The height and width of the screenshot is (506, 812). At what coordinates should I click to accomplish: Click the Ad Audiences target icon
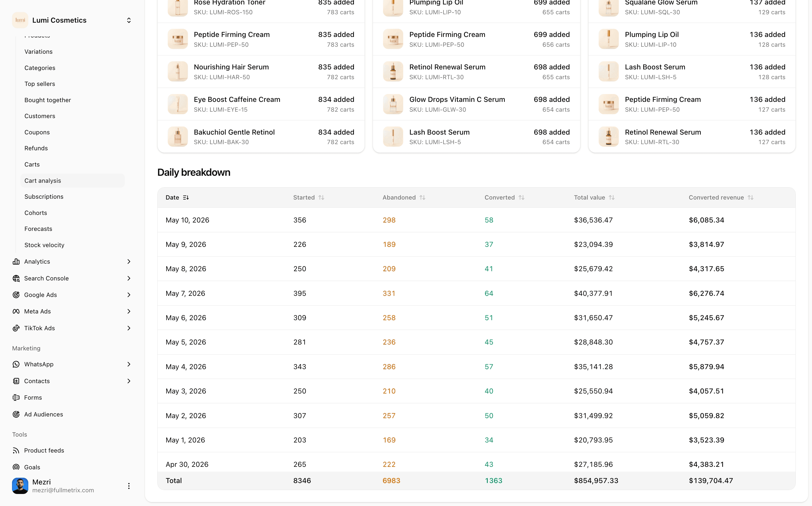(16, 414)
